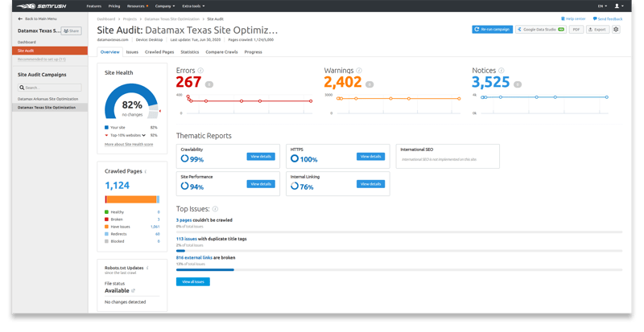Click the search magnifier icon in campaigns
Image resolution: width=644 pixels, height=332 pixels.
(22, 88)
